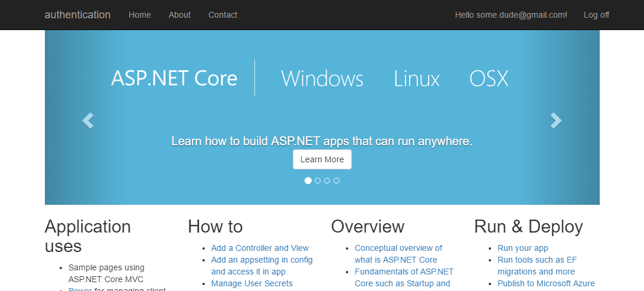Select the first carousel indicator dot
The width and height of the screenshot is (644, 291).
(308, 181)
